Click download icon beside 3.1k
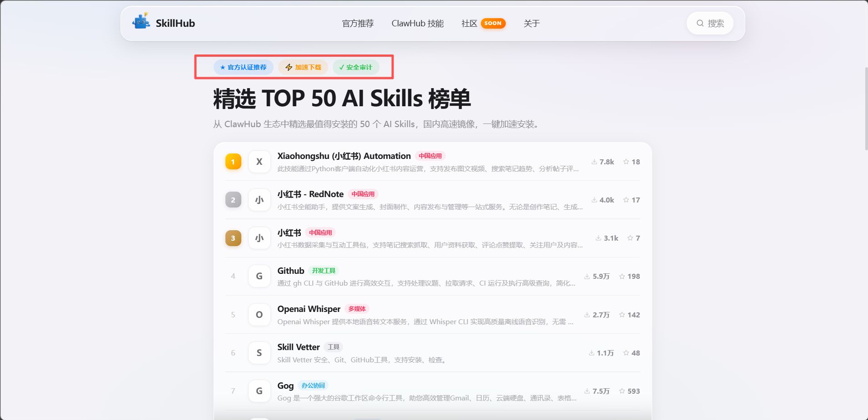The image size is (868, 420). tap(599, 238)
